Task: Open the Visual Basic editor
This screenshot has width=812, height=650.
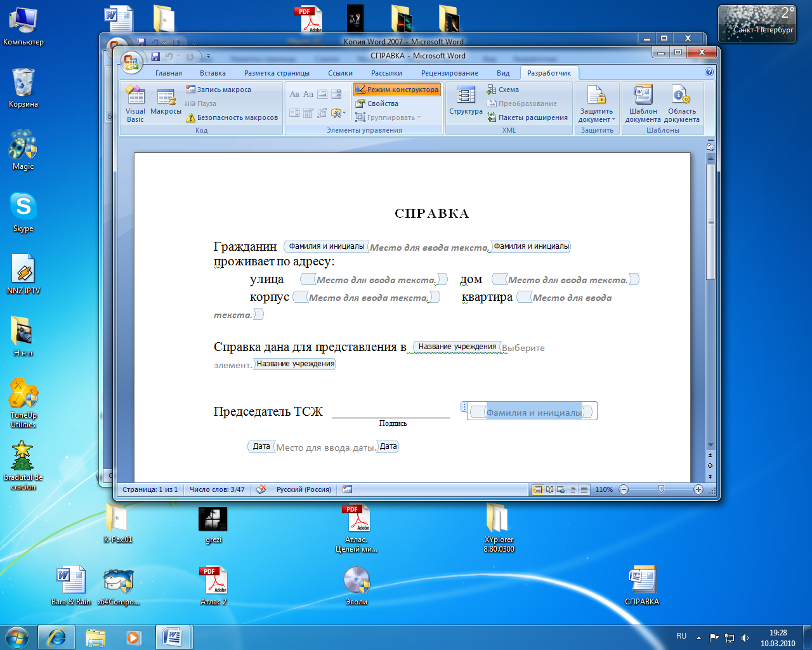Action: 135,103
